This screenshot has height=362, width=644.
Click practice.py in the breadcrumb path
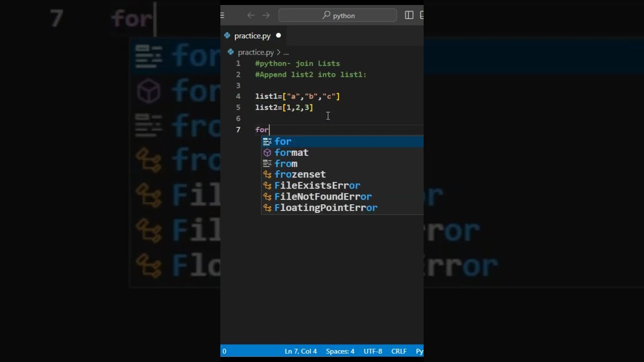(x=256, y=52)
